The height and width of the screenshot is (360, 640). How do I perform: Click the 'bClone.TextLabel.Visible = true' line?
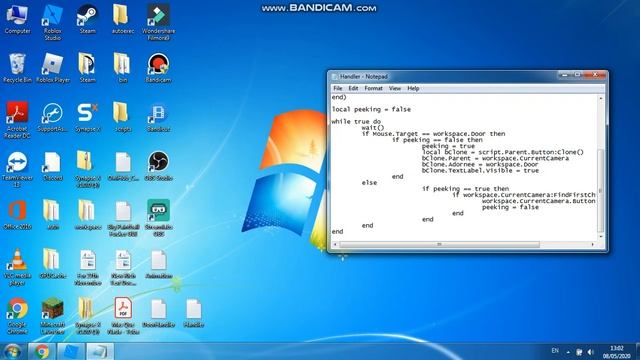tap(480, 171)
